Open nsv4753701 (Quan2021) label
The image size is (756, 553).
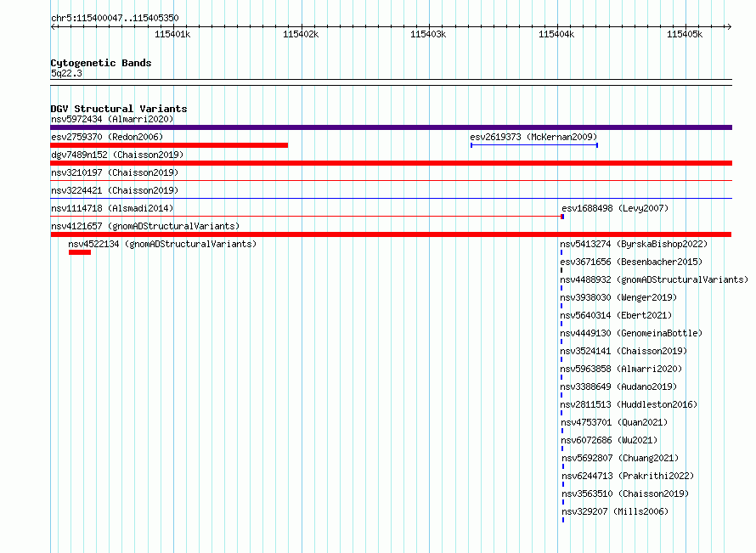[x=614, y=422]
